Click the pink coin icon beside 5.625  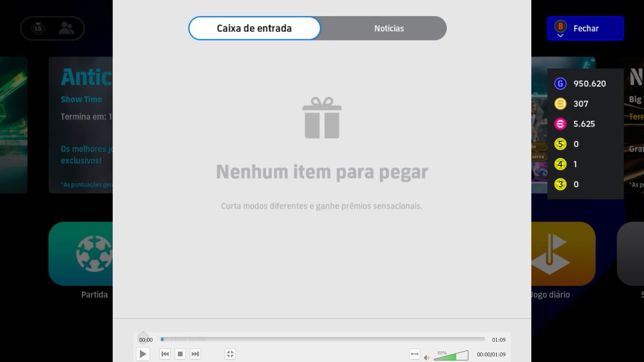(560, 124)
